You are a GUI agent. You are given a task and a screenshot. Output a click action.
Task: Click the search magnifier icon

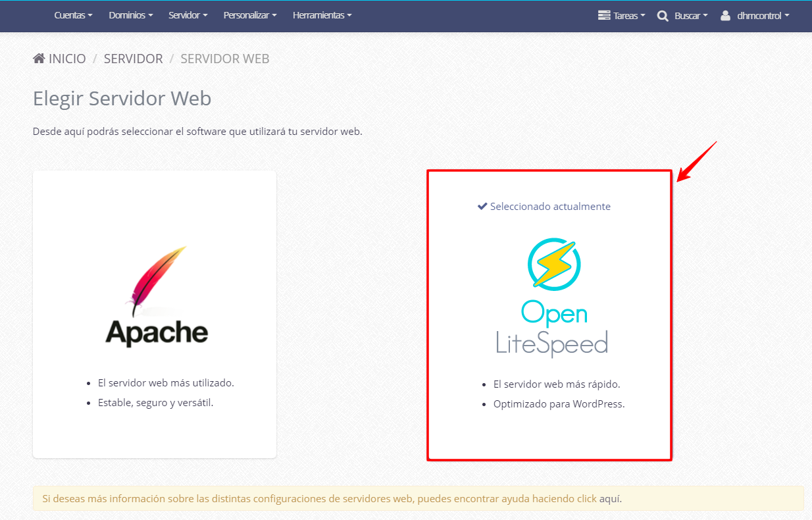[x=663, y=16]
